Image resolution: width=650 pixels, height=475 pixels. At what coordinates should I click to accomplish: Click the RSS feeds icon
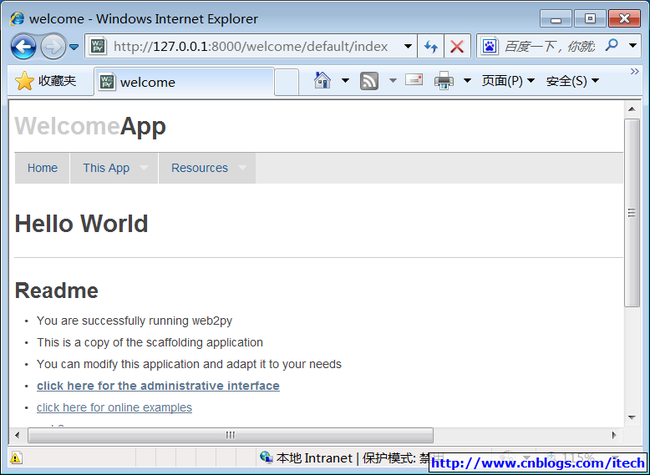click(x=369, y=81)
